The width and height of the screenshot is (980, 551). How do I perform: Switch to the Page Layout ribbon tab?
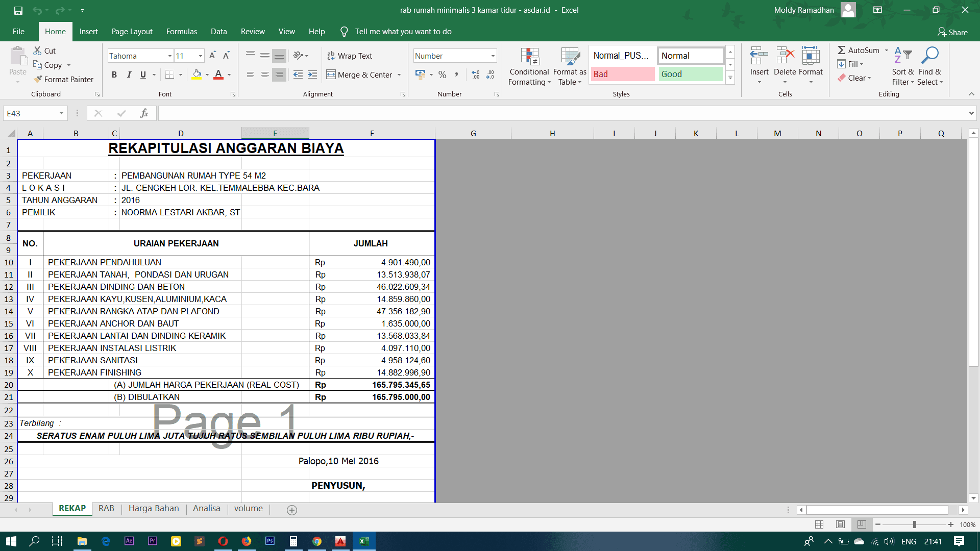pyautogui.click(x=132, y=32)
